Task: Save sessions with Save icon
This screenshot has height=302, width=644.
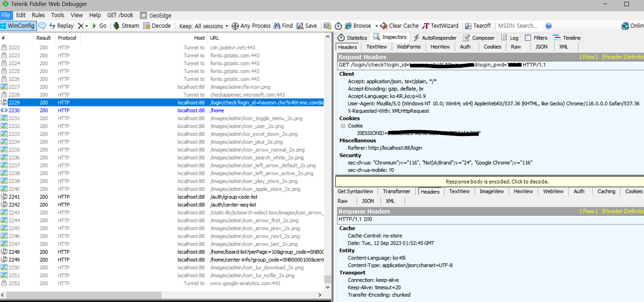Action: (307, 26)
